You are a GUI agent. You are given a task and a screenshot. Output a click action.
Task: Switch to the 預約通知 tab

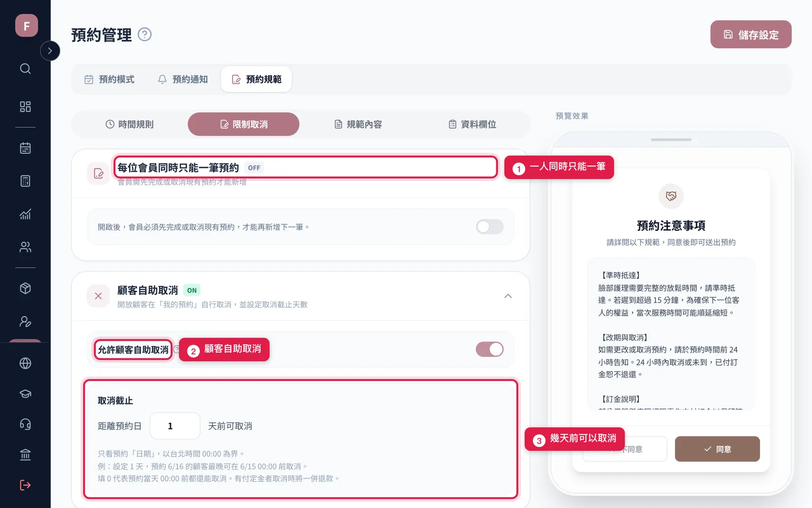(x=183, y=79)
